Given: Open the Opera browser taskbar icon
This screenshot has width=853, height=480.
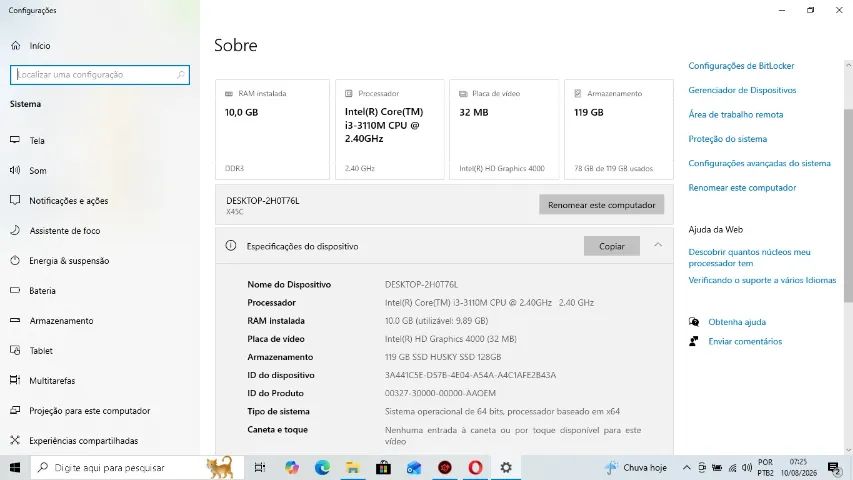Looking at the screenshot, I should point(475,467).
